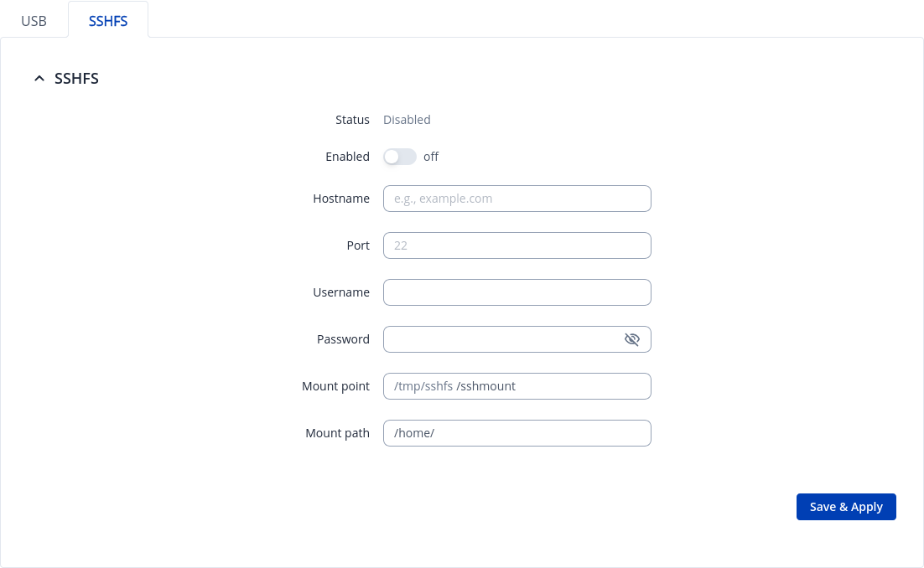The height and width of the screenshot is (568, 924).
Task: Click the Hostname label
Action: pyautogui.click(x=341, y=199)
